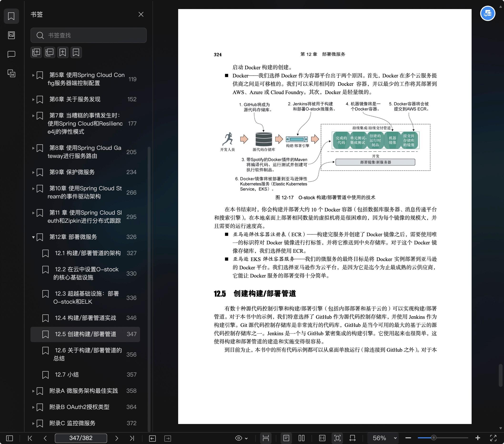
Task: Navigate back to previous view
Action: point(152,438)
